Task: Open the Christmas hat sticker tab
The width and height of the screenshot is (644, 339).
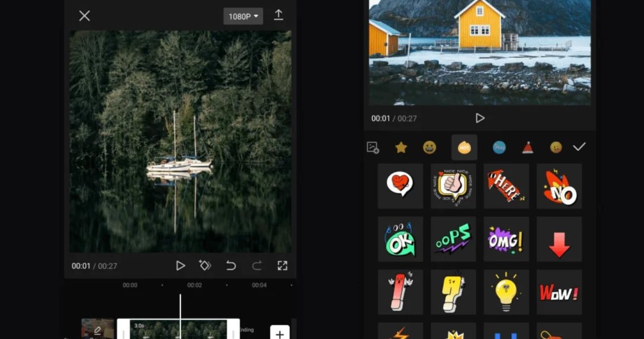Action: [528, 147]
